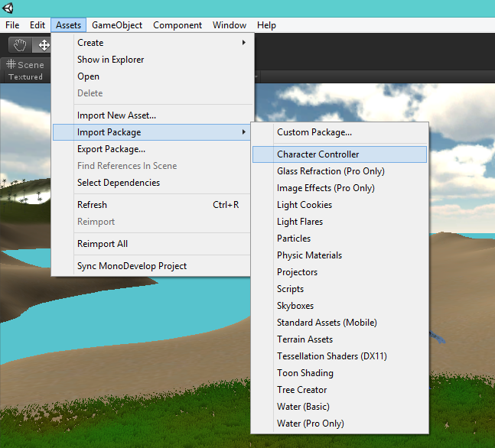Screen dimensions: 495x448
Task: Import the Scripts package
Action: [x=340, y=289]
